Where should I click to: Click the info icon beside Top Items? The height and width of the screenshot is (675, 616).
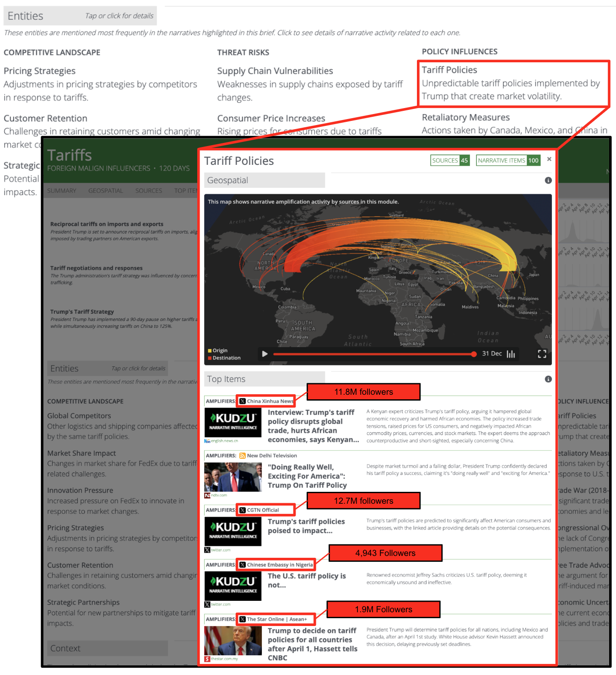click(x=548, y=379)
